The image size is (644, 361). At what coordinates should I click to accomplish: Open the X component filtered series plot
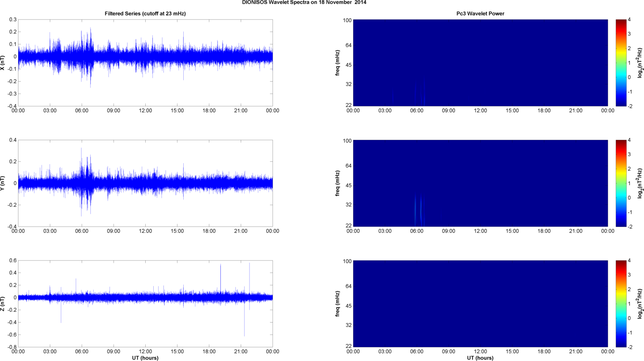tap(145, 63)
